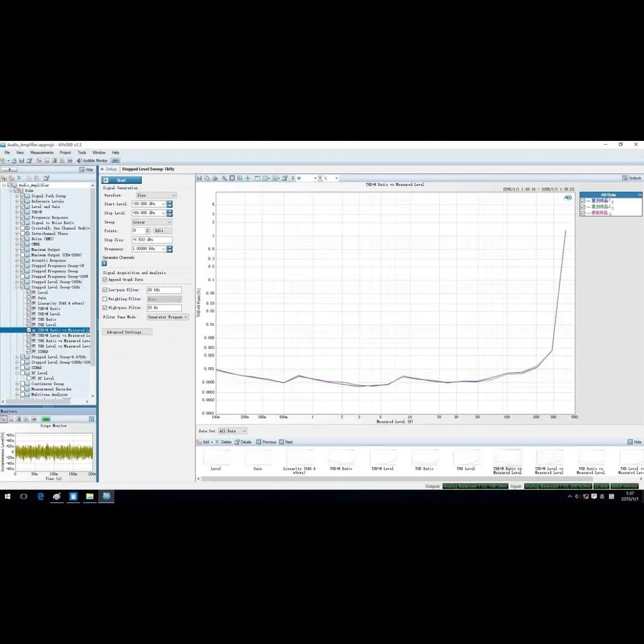Click the save project icon in the main toolbar
This screenshot has width=644, height=644.
click(x=21, y=161)
